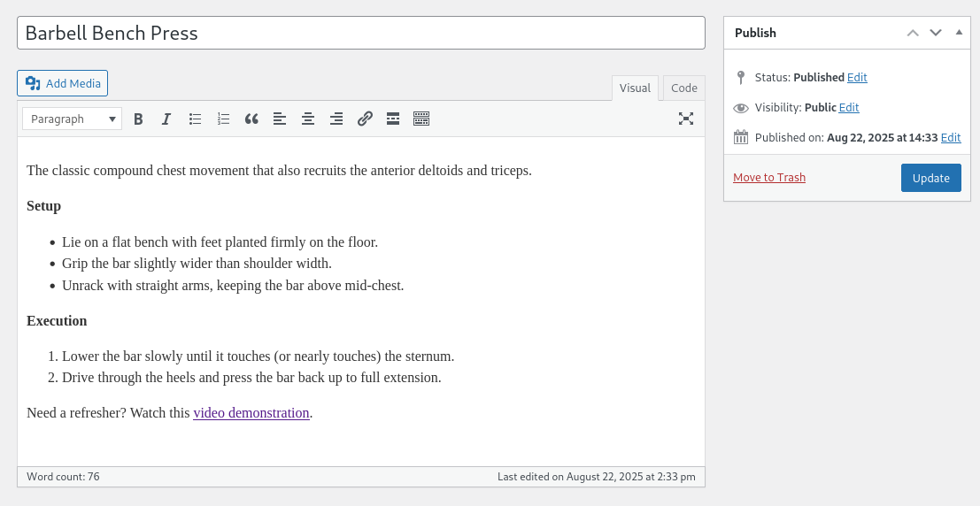
Task: Click the Add Media button
Action: coord(63,83)
